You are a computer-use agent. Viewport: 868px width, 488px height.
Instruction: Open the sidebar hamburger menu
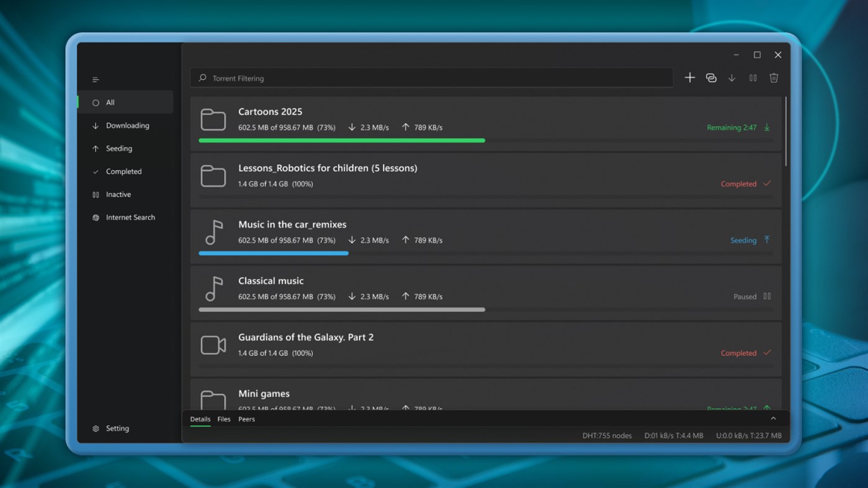coord(95,79)
